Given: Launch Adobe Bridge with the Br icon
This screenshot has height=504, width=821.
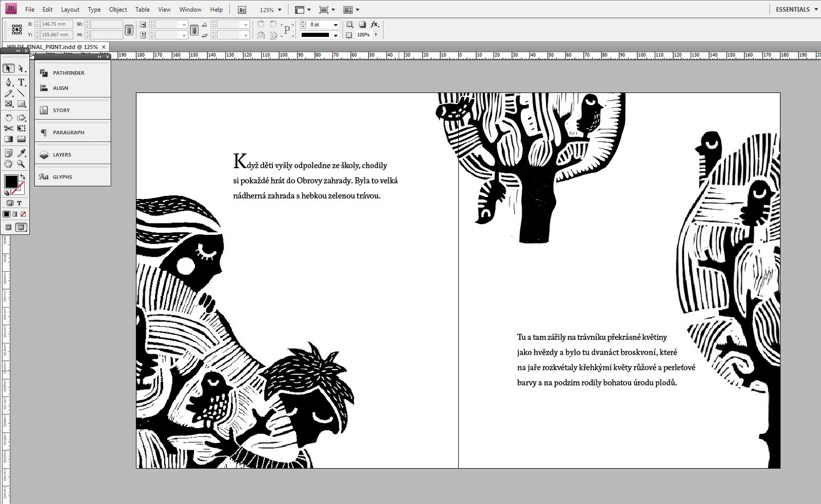Looking at the screenshot, I should [242, 10].
